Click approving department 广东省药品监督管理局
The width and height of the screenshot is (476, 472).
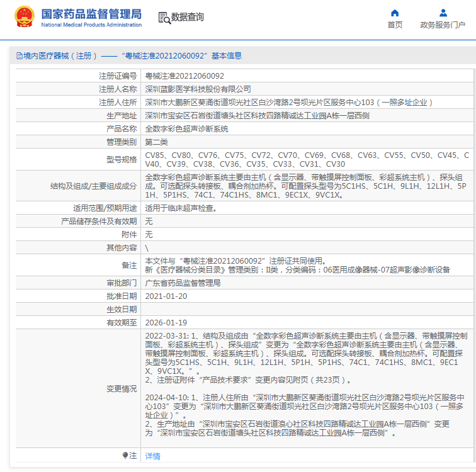click(x=183, y=283)
